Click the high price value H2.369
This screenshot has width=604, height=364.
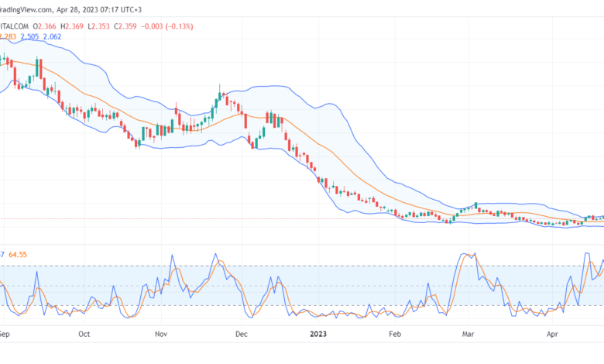point(72,26)
